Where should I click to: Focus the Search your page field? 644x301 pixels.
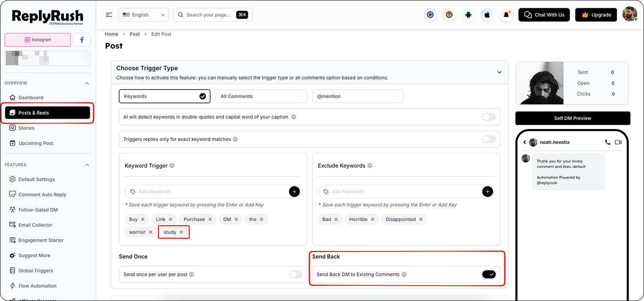(213, 15)
